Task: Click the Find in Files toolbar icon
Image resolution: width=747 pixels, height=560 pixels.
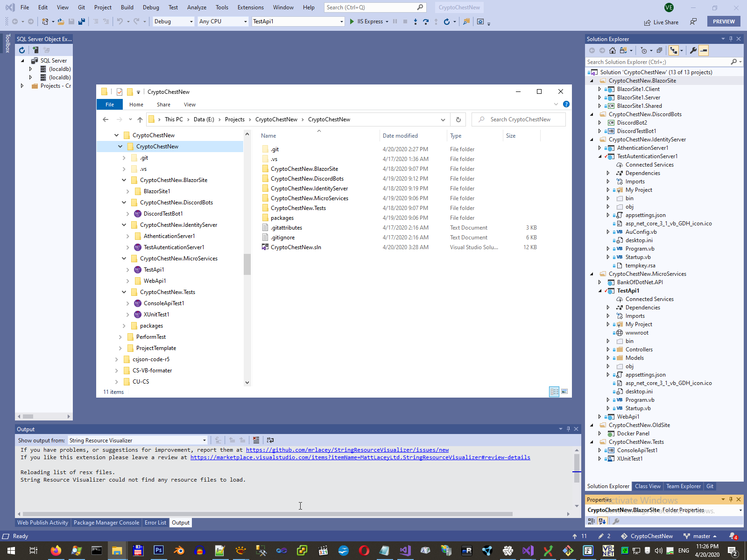Action: [466, 21]
